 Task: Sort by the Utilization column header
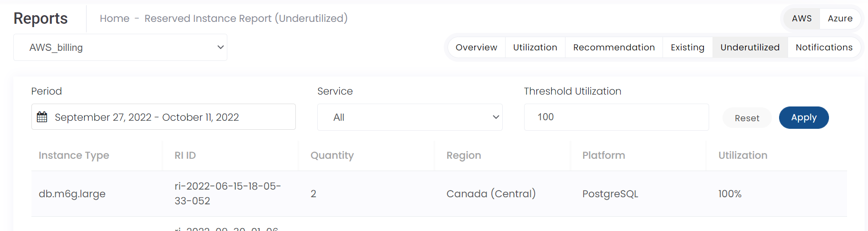click(x=742, y=155)
